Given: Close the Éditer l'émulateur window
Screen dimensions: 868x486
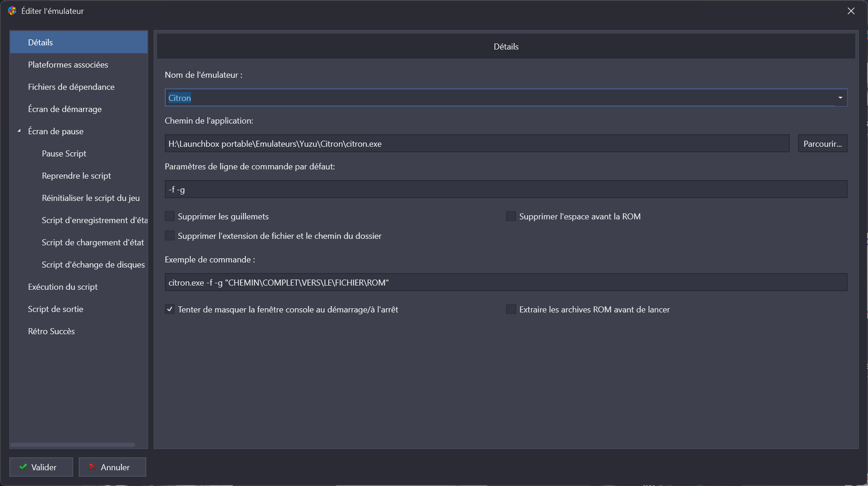Looking at the screenshot, I should pyautogui.click(x=851, y=11).
